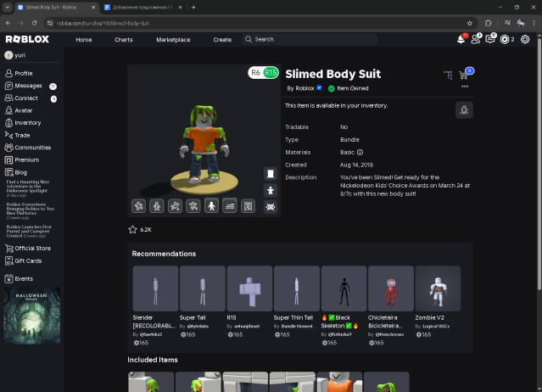Go to Charts in top navigation
The height and width of the screenshot is (392, 542).
point(124,39)
